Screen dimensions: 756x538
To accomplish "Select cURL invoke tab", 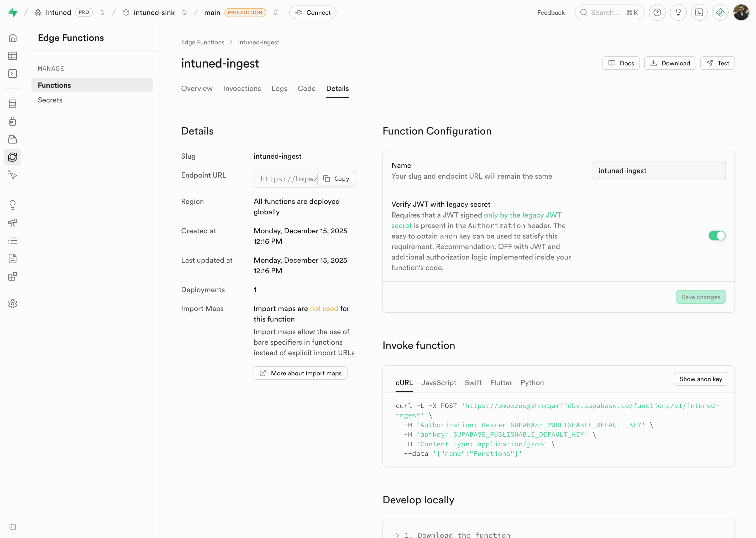I will (x=404, y=383).
